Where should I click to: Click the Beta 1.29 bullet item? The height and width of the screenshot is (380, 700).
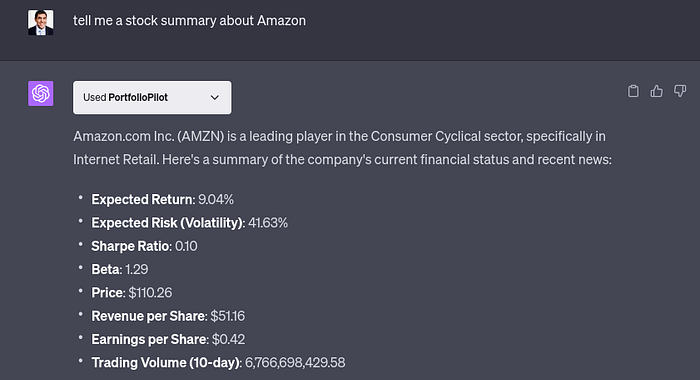pos(120,269)
